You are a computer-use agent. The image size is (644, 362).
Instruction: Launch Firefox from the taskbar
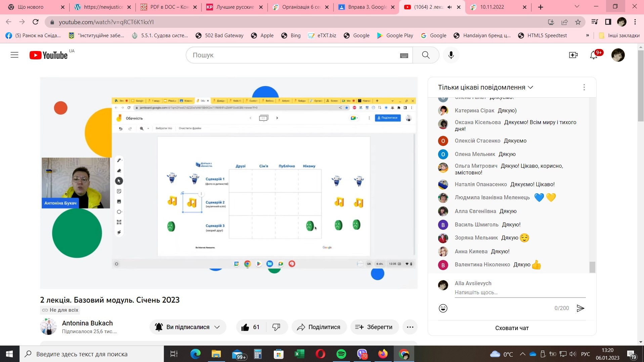(383, 354)
